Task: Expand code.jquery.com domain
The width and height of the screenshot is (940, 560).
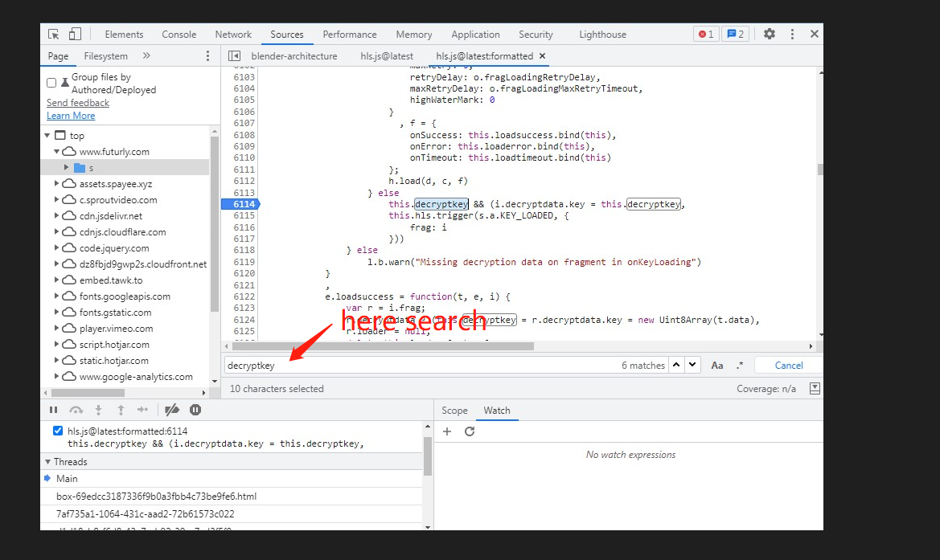Action: click(57, 248)
